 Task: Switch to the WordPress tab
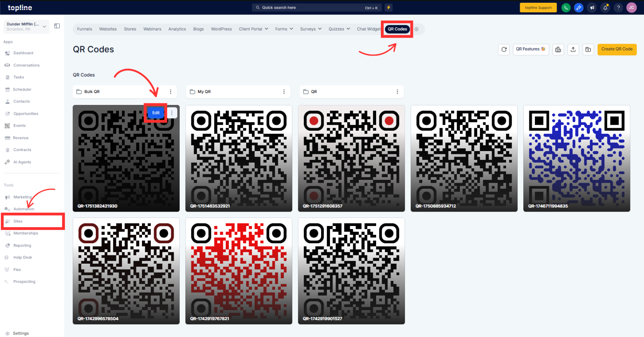click(221, 29)
